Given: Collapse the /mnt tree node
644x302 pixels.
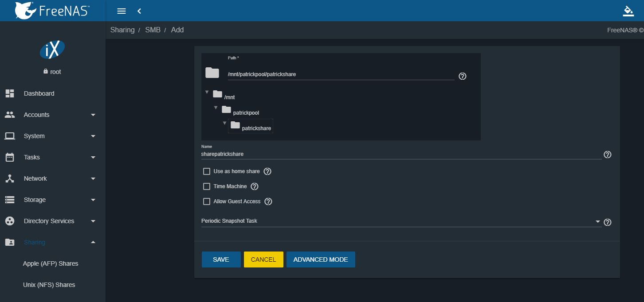Looking at the screenshot, I should click(x=207, y=93).
